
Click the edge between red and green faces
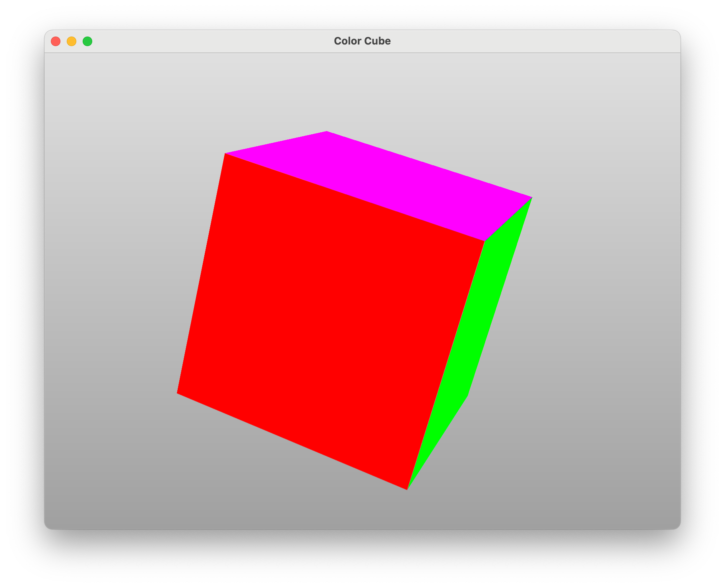coord(446,365)
